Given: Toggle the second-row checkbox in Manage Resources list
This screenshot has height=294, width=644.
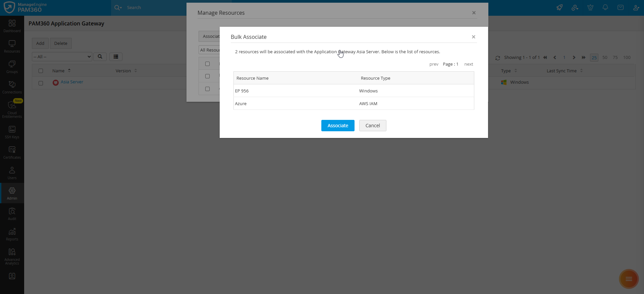Looking at the screenshot, I should [x=207, y=76].
